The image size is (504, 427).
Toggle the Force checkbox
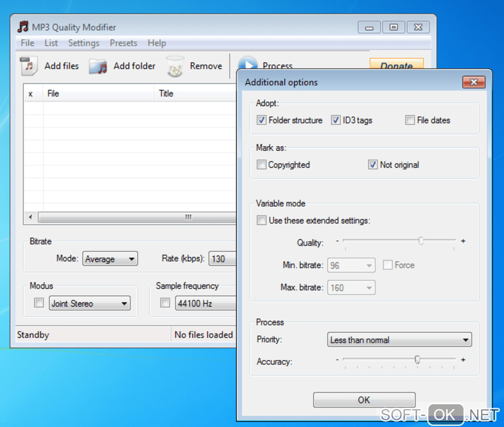(388, 265)
